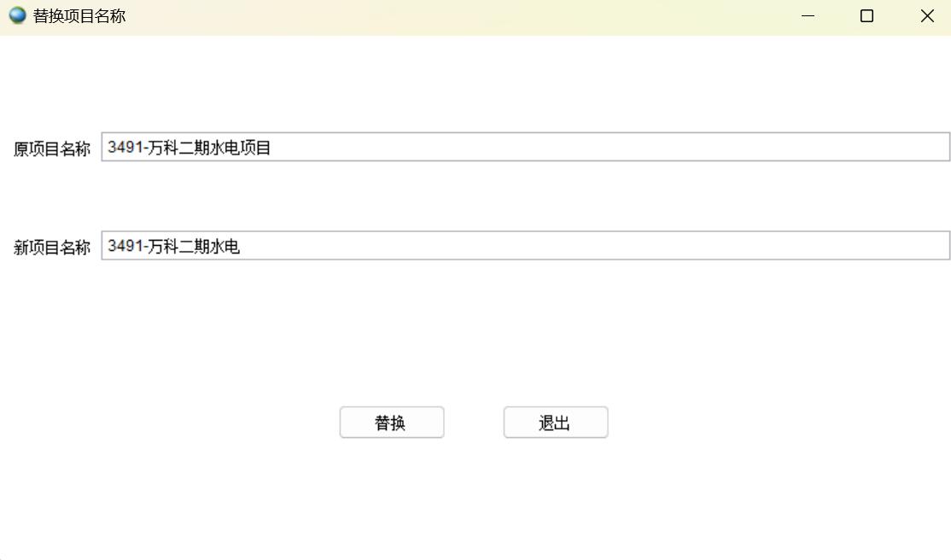
Task: Minimize the 替换项目名称 window
Action: pos(808,16)
